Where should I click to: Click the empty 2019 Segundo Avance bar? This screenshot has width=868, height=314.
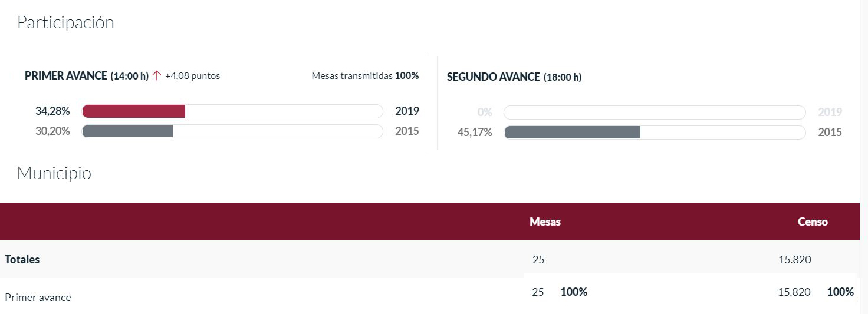tap(655, 112)
